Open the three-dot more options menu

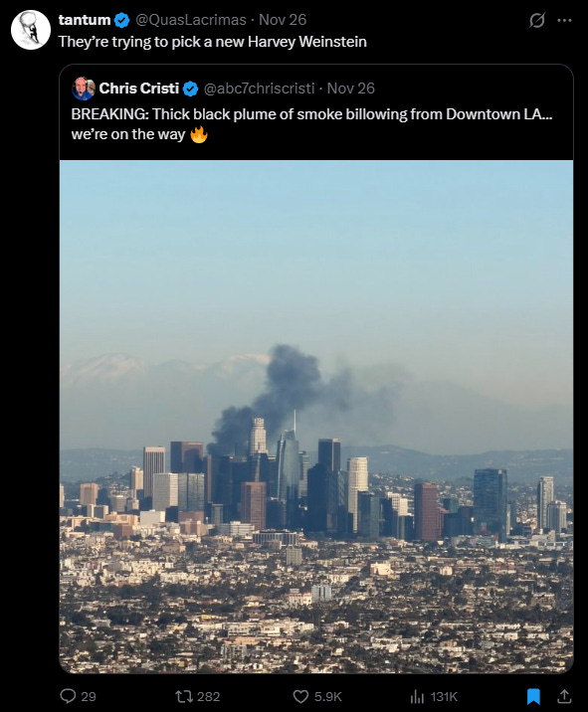(x=564, y=21)
